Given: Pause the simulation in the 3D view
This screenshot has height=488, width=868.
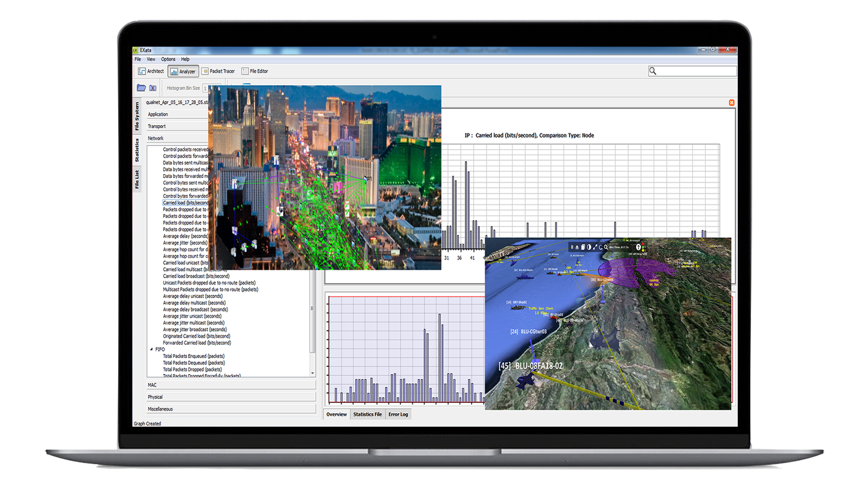Looking at the screenshot, I should click(572, 247).
